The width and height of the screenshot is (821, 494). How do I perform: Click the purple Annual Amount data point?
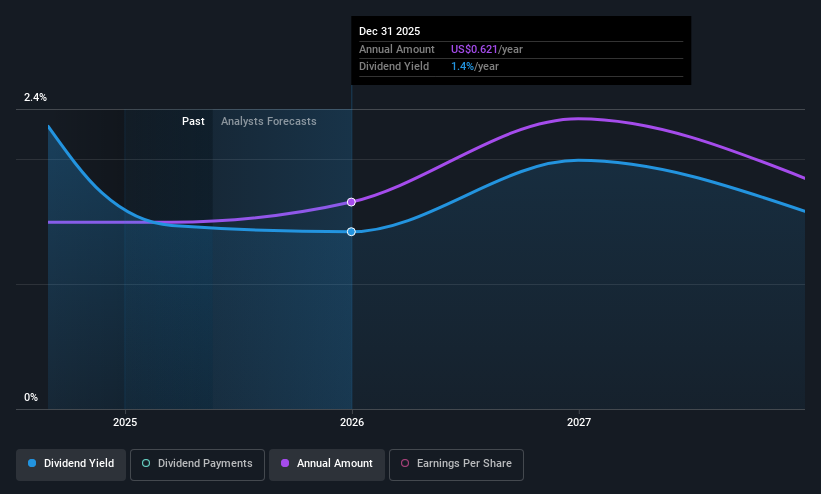click(351, 202)
